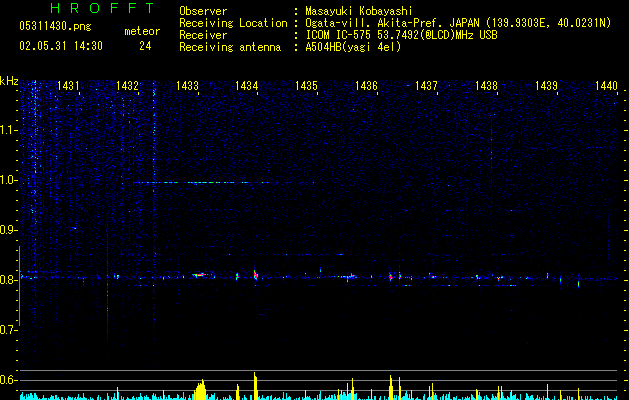Viewport: 629px width, 400px height.
Task: Click the 1437 time marker
Action: tap(426, 86)
